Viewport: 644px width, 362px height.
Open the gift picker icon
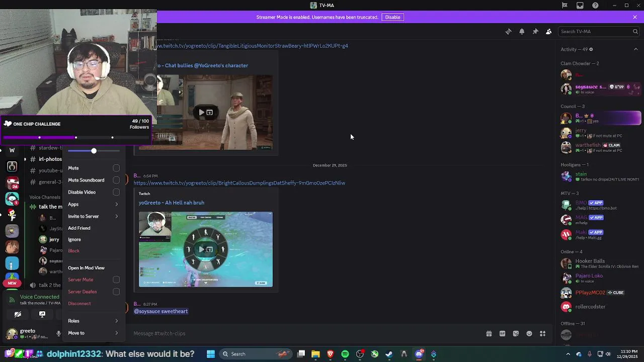click(x=489, y=333)
